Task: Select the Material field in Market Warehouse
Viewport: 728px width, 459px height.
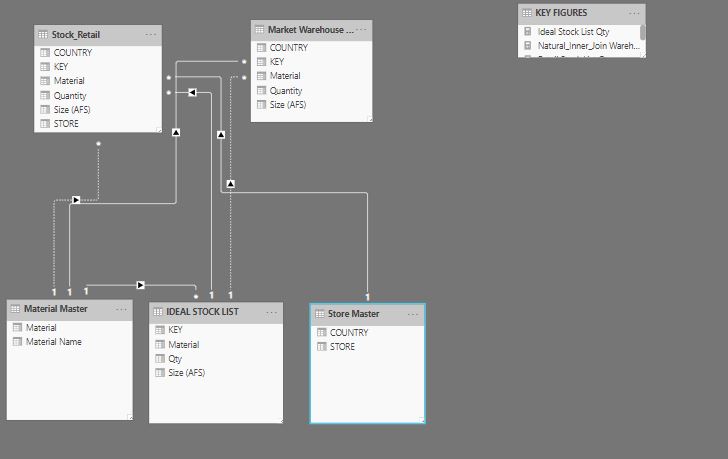Action: [311, 76]
